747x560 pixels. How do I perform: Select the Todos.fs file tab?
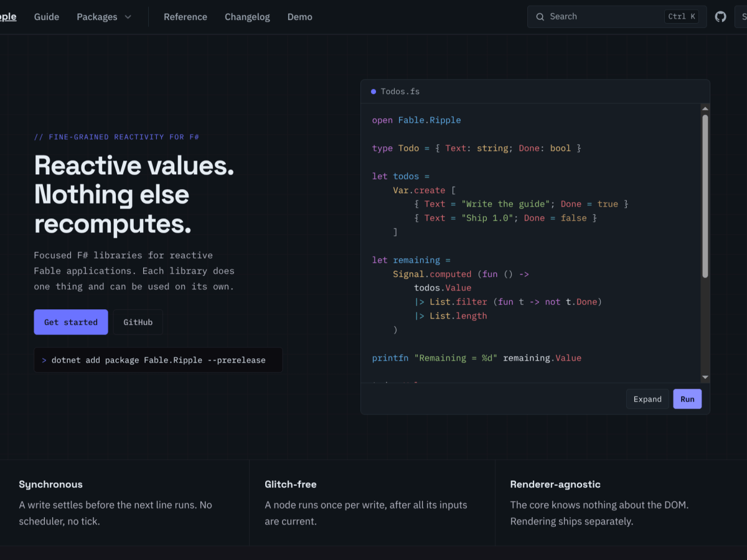pos(395,91)
